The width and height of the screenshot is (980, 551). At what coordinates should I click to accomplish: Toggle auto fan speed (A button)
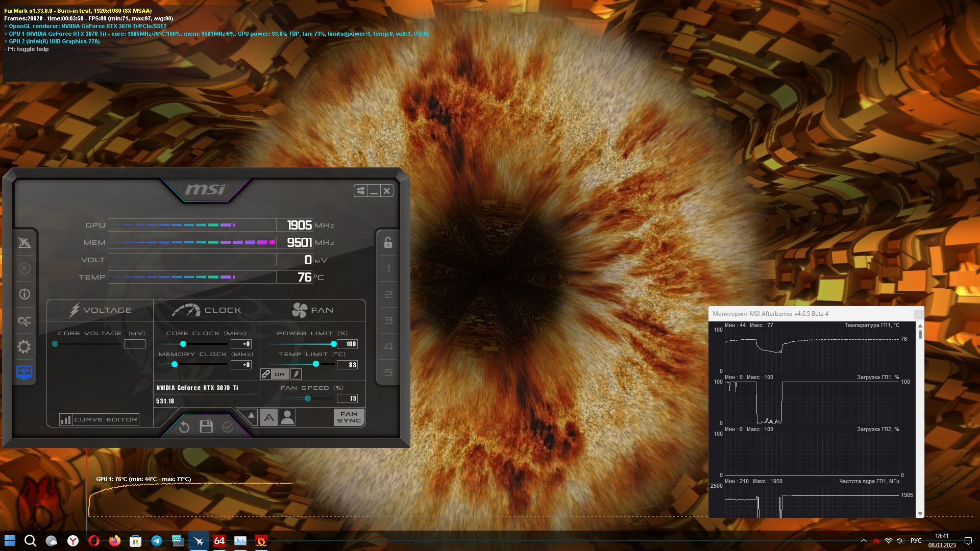pyautogui.click(x=269, y=418)
